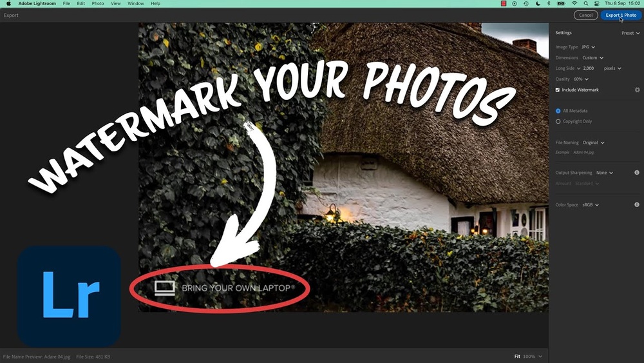Viewport: 644px width, 363px height.
Task: Click the Settings panel heading
Action: (x=563, y=33)
